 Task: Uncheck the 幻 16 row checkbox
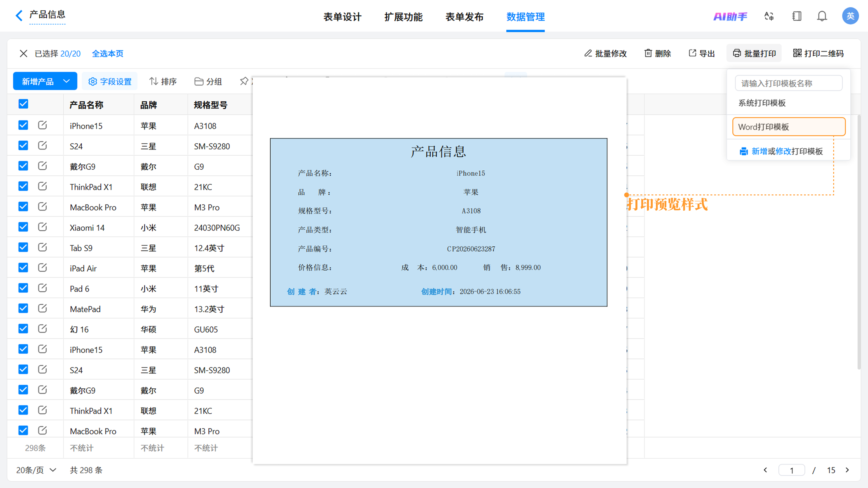click(x=23, y=329)
